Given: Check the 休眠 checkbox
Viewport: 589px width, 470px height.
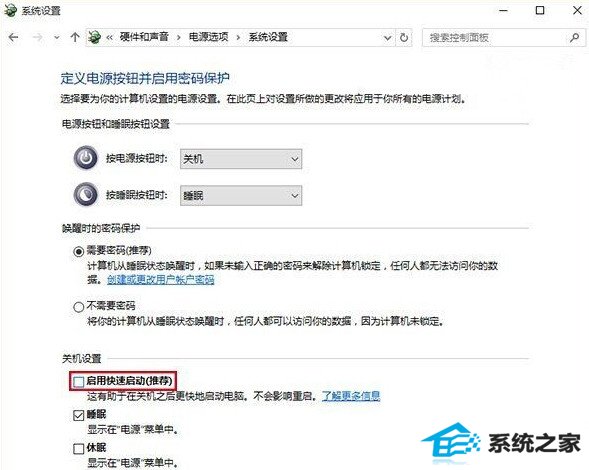Looking at the screenshot, I should (79, 449).
